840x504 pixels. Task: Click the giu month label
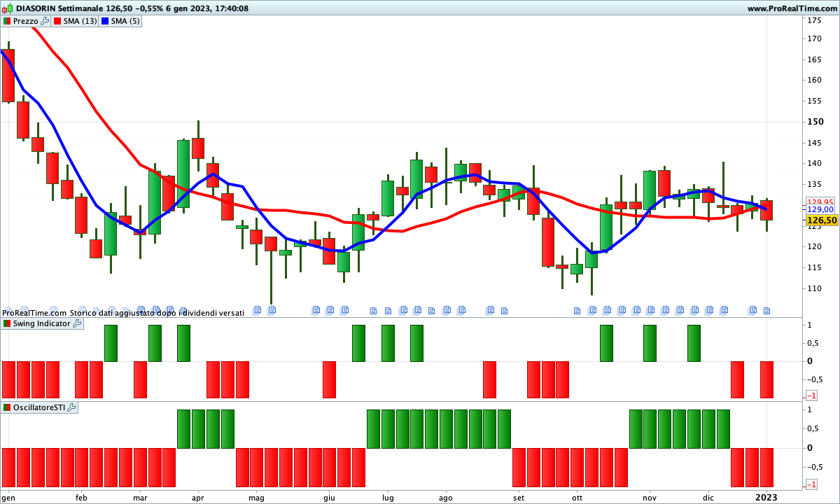[329, 498]
